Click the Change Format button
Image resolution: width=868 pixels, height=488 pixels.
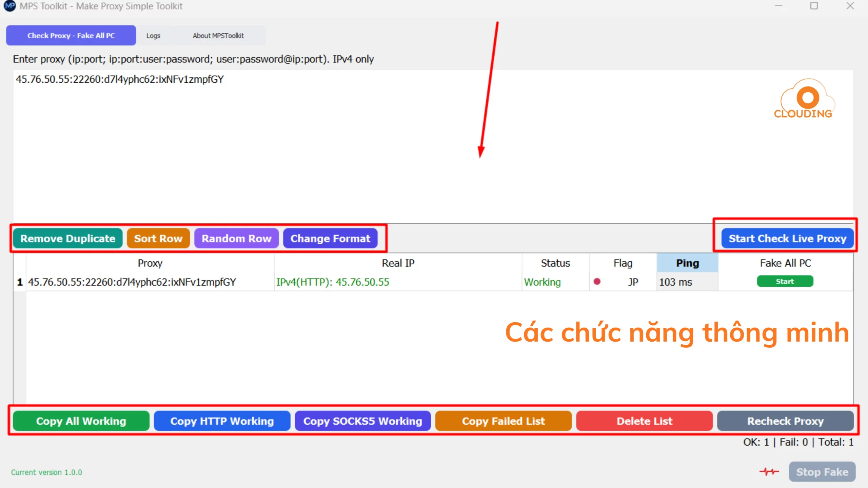(x=330, y=239)
